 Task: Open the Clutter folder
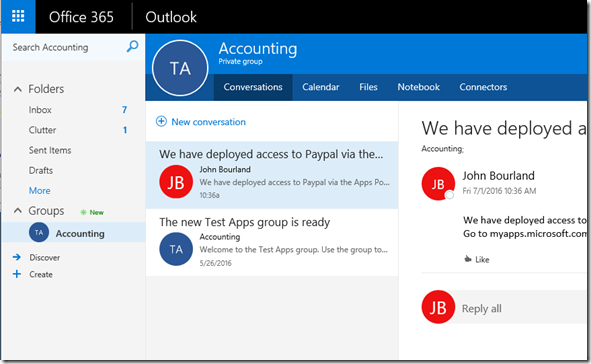[x=42, y=130]
